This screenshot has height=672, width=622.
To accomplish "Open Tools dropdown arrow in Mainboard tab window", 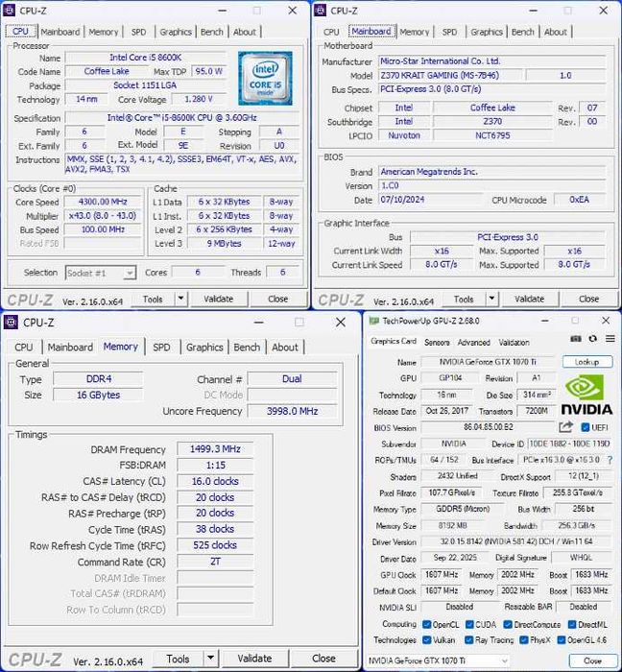I will click(x=492, y=299).
